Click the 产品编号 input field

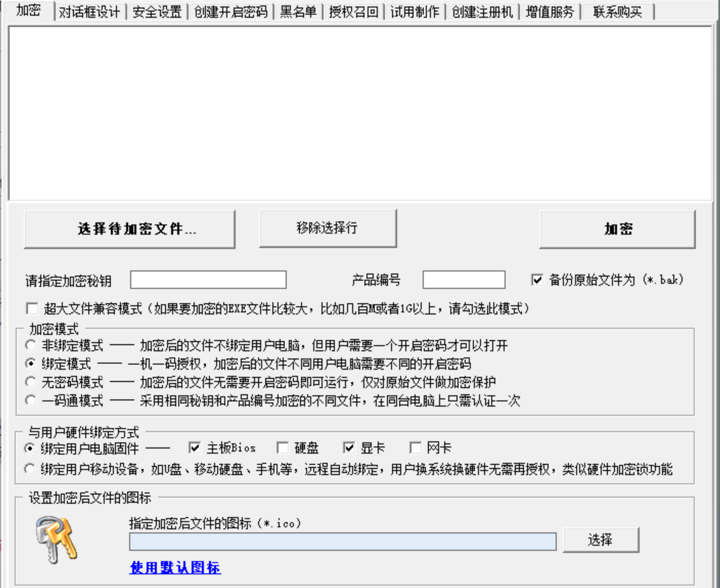pos(464,280)
